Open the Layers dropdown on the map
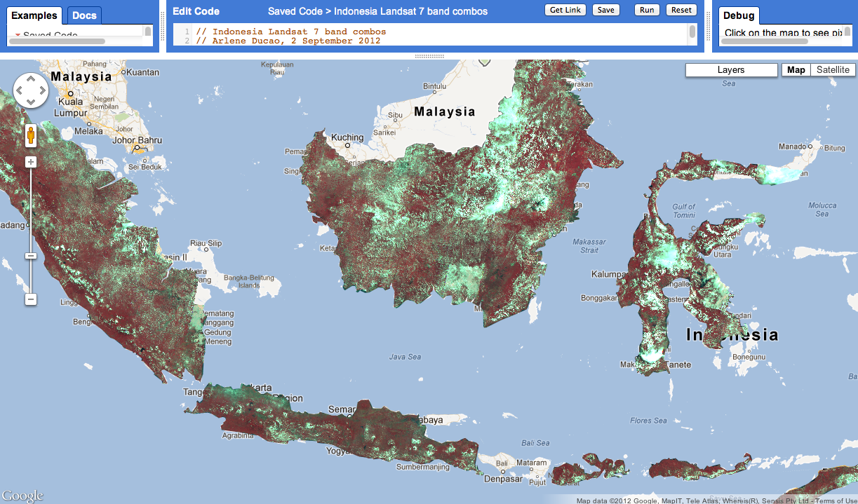This screenshot has height=504, width=858. (x=731, y=70)
